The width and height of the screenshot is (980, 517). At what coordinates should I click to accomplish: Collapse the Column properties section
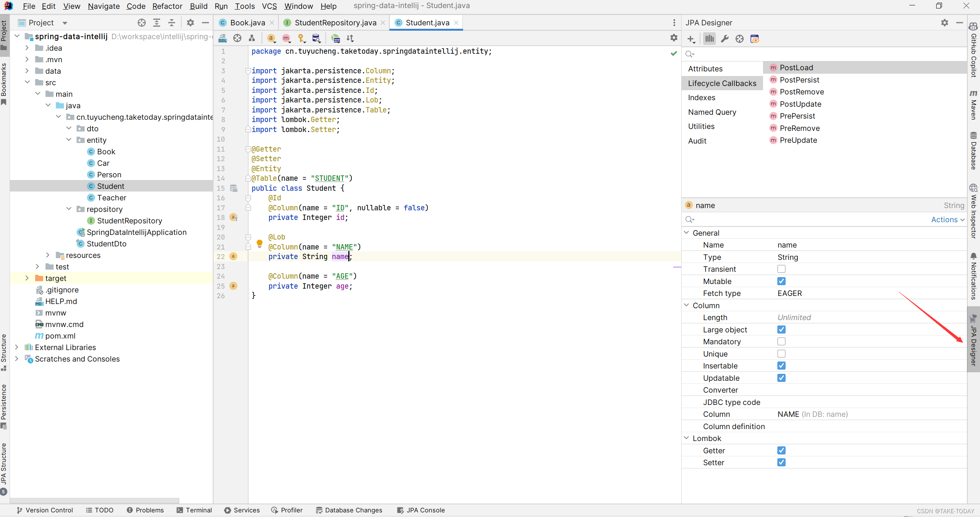point(687,306)
